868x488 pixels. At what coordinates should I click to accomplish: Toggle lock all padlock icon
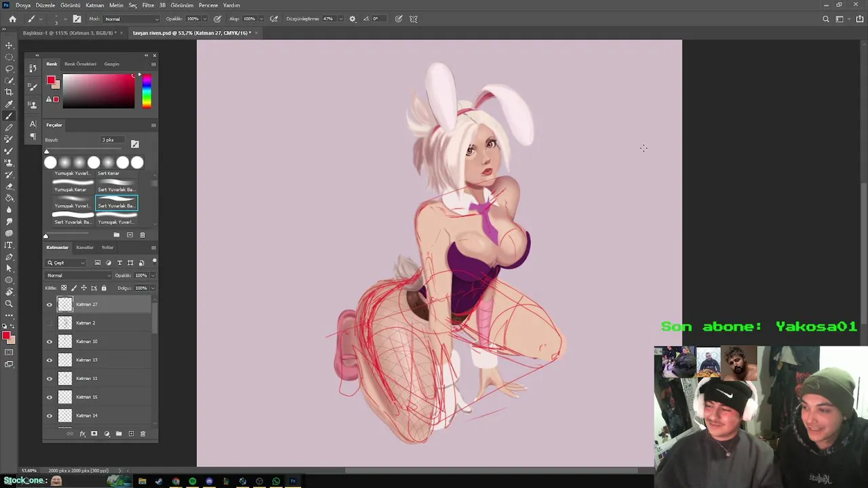(104, 288)
